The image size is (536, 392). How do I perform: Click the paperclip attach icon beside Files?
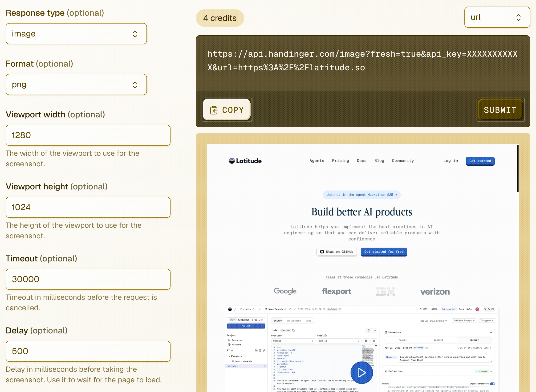[264, 351]
